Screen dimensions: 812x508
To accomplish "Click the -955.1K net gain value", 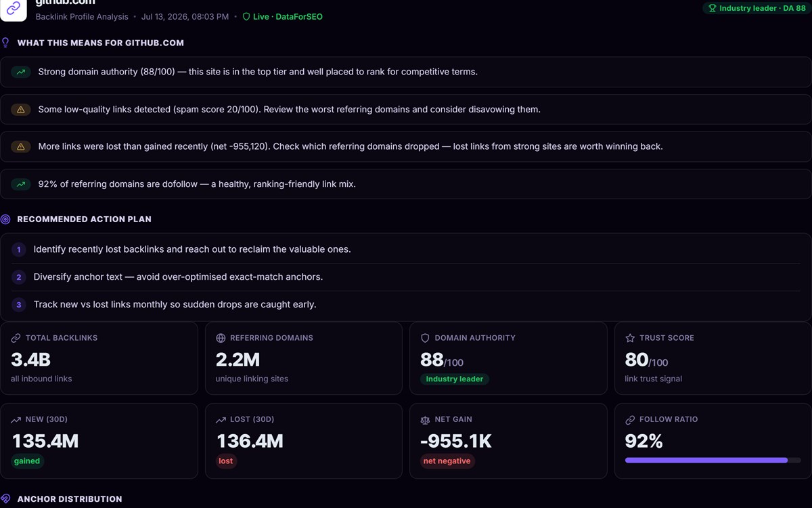I will click(x=456, y=442).
